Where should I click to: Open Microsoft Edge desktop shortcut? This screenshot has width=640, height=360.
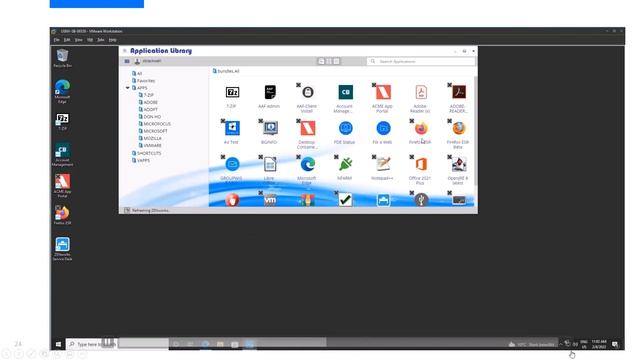[62, 91]
